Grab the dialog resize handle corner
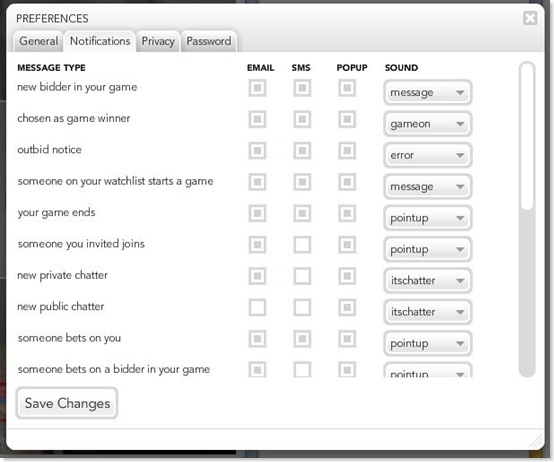Screen dimensions: 554x462 [x=536, y=442]
